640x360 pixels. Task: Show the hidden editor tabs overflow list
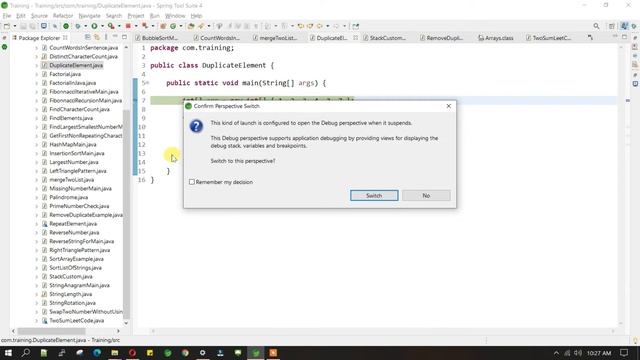590,38
